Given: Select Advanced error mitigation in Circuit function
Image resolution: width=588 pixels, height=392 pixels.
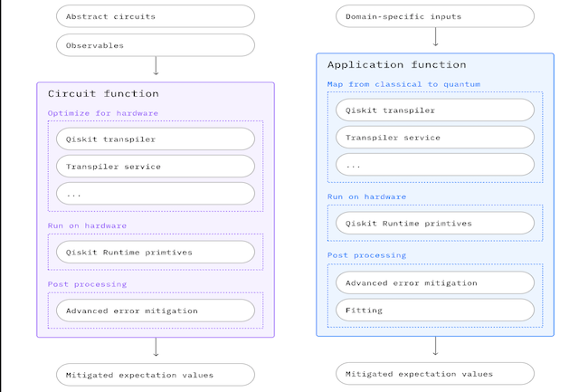Looking at the screenshot, I should 155,311.
